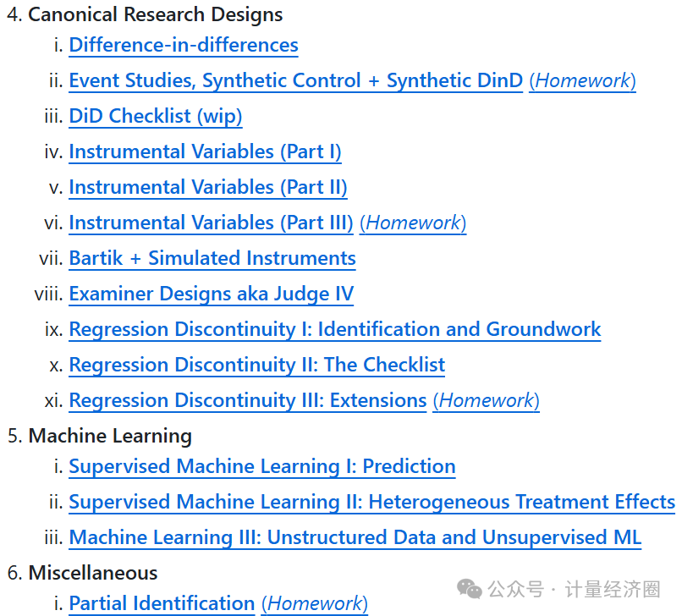Image resolution: width=682 pixels, height=616 pixels.
Task: Click Examiner Designs aka Judge IV
Action: coord(211,294)
